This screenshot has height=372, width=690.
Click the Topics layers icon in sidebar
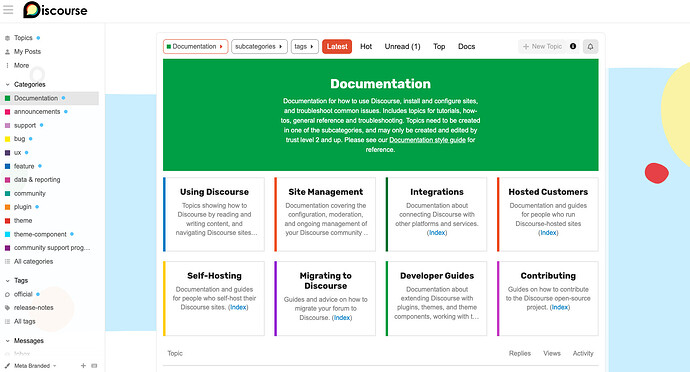(x=7, y=38)
